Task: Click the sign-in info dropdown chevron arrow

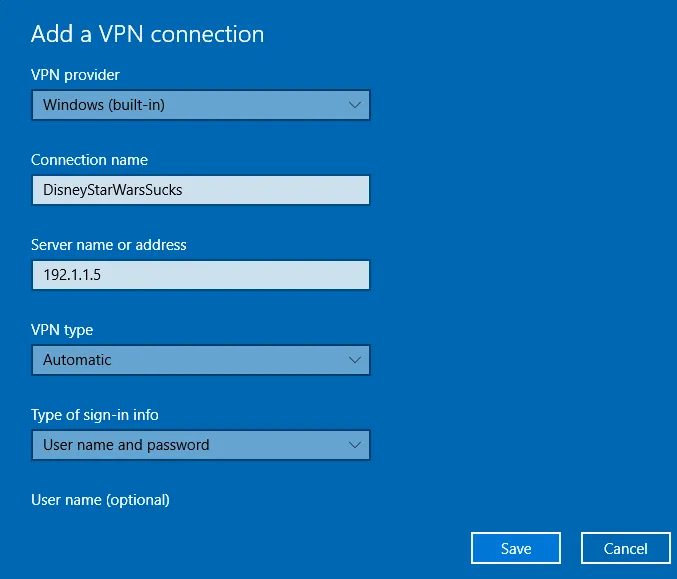Action: click(x=354, y=445)
